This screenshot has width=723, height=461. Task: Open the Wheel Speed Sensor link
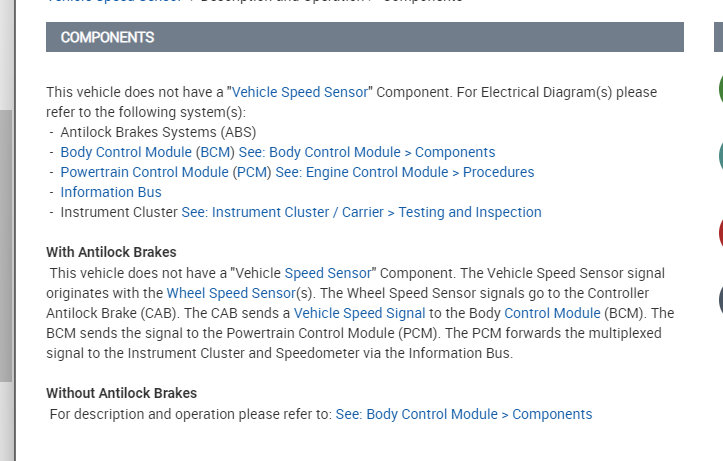click(231, 293)
